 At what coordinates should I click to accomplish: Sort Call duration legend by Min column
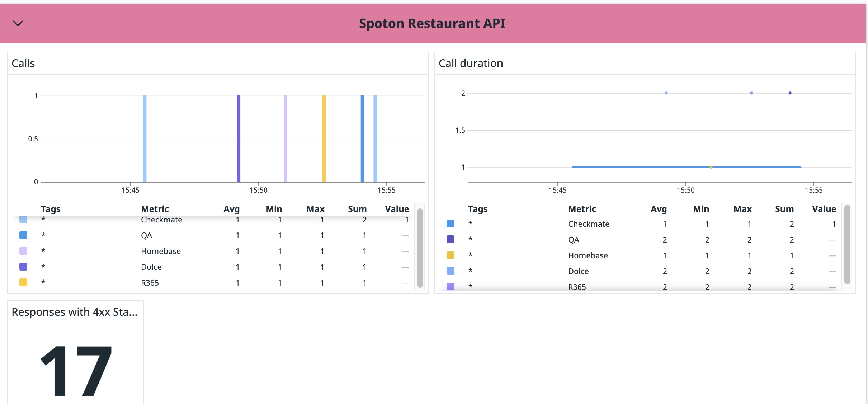701,209
